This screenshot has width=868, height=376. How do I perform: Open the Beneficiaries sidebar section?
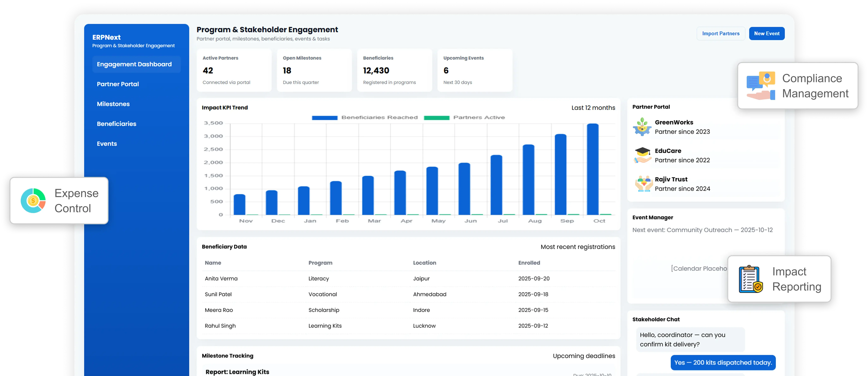coord(116,124)
